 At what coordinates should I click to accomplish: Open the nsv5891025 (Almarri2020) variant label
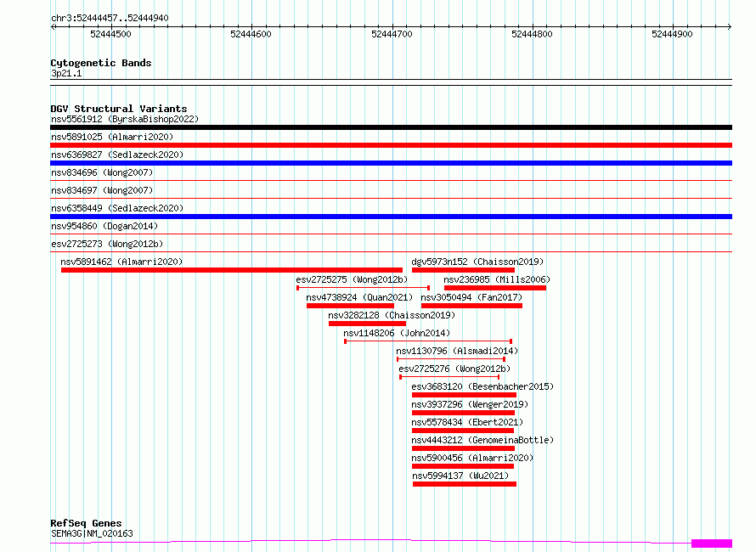pyautogui.click(x=112, y=137)
